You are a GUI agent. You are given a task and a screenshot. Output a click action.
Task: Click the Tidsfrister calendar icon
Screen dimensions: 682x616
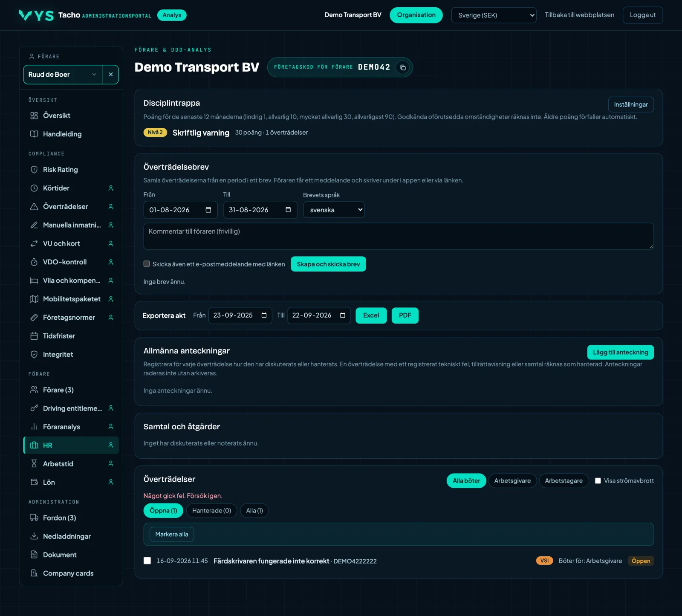[x=34, y=336]
